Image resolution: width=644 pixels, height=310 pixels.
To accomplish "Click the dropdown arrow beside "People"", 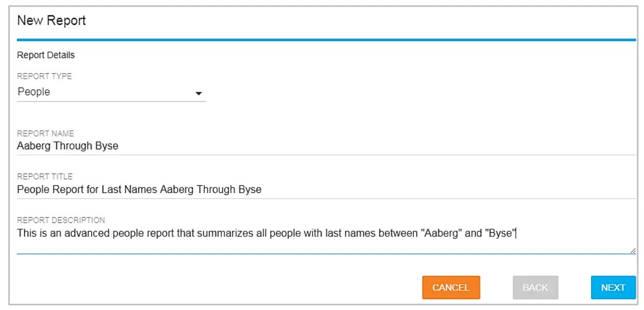I will [200, 93].
